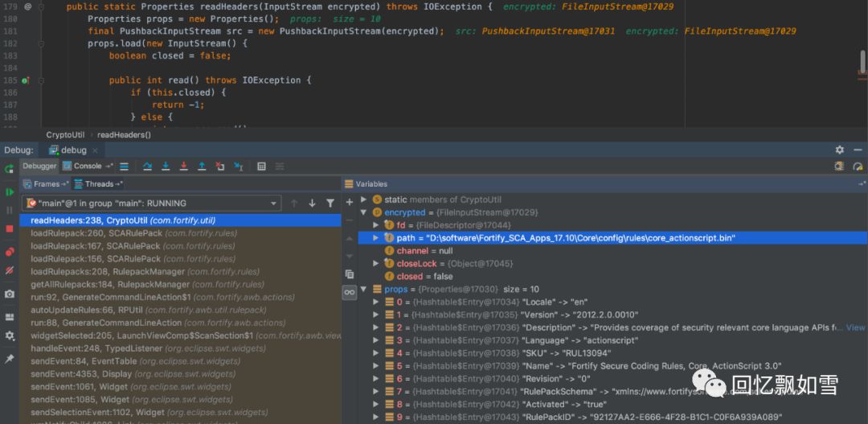Toggle the frames filter funnel icon
Image resolution: width=868 pixels, height=424 pixels.
(x=330, y=204)
